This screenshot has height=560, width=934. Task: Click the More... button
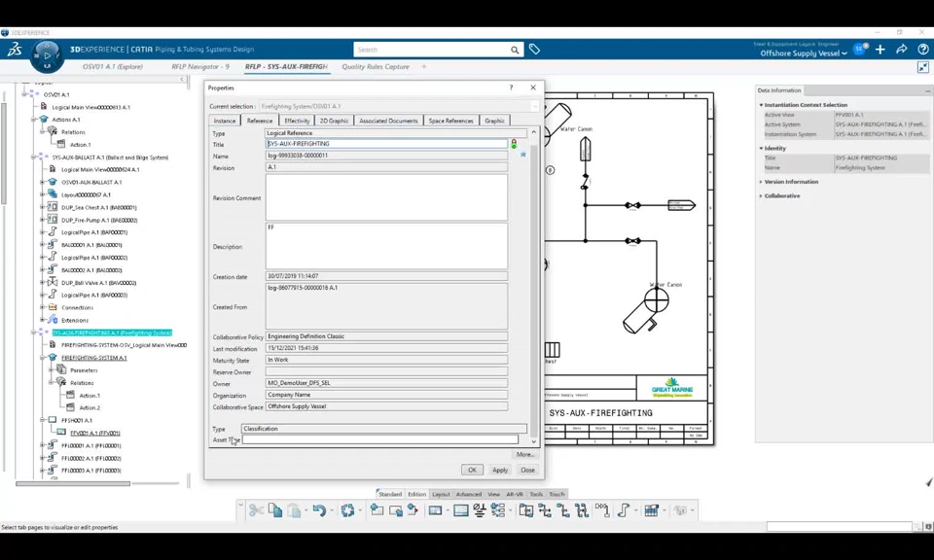pos(524,455)
